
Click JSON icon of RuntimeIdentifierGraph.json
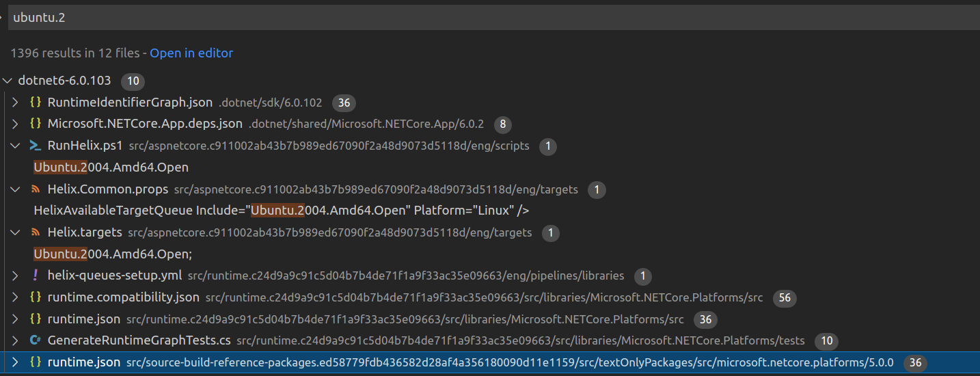(x=35, y=103)
